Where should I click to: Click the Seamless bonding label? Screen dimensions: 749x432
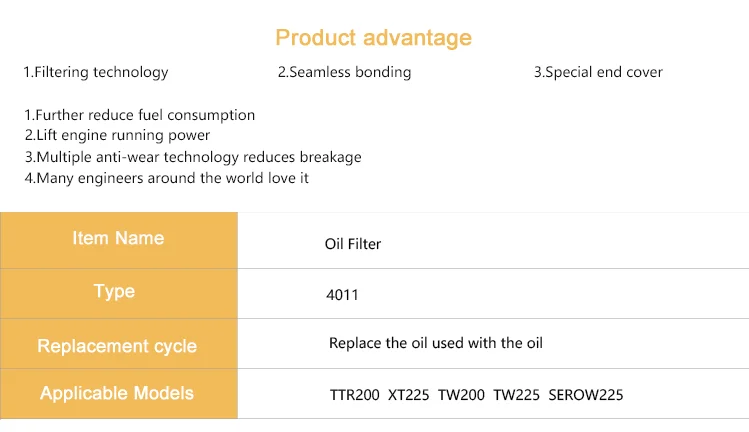click(344, 72)
